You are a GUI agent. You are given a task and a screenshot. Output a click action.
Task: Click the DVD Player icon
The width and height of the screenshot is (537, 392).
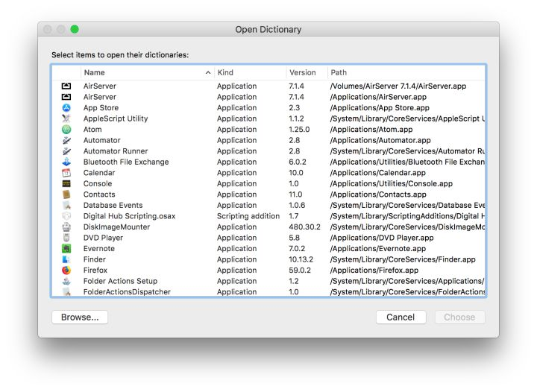tap(66, 238)
